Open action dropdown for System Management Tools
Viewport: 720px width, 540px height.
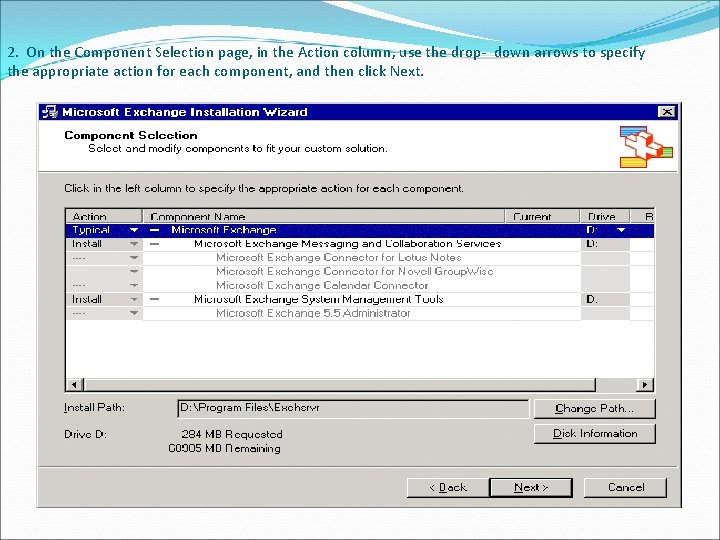click(134, 299)
